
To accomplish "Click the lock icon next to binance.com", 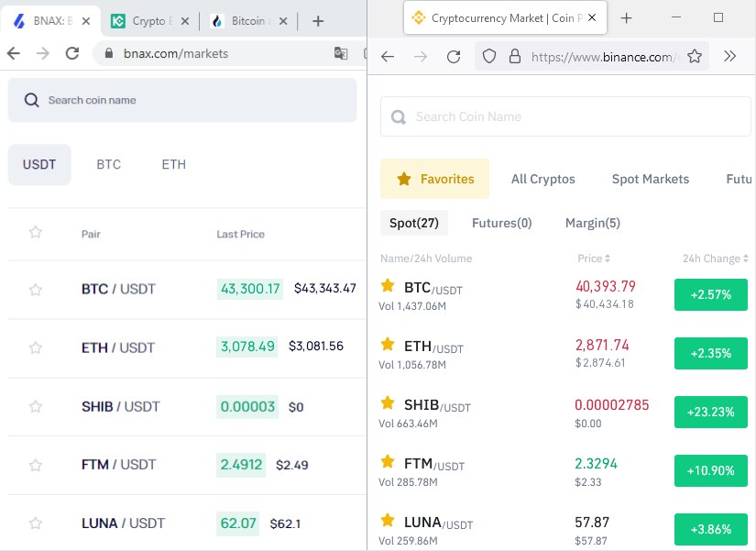I will click(515, 57).
